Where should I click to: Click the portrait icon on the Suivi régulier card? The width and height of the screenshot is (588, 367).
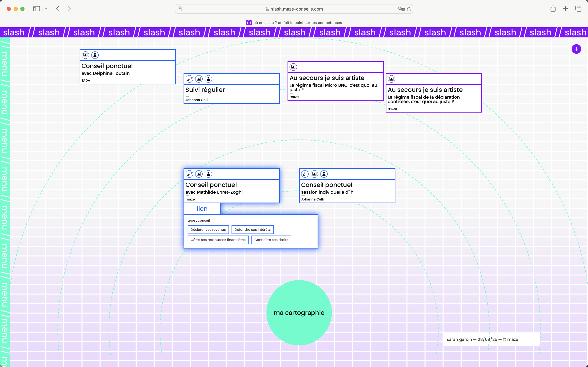199,79
